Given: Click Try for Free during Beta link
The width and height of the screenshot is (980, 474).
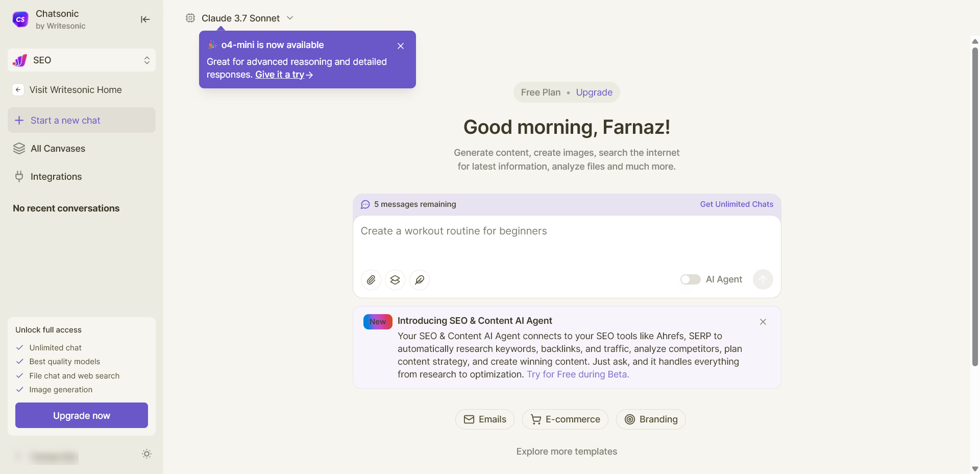Looking at the screenshot, I should coord(578,374).
